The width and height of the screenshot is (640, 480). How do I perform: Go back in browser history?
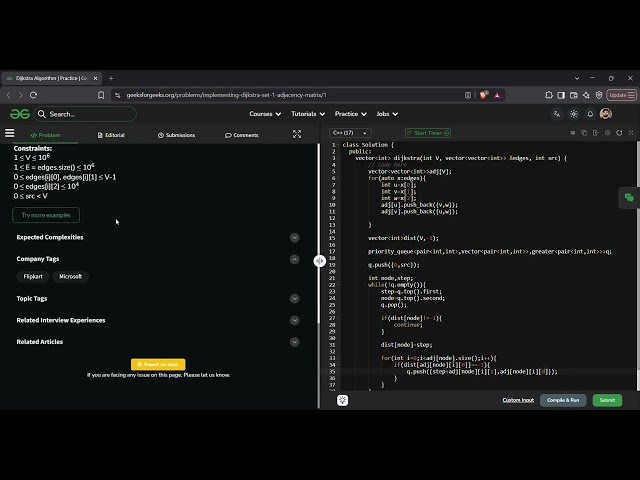click(9, 95)
